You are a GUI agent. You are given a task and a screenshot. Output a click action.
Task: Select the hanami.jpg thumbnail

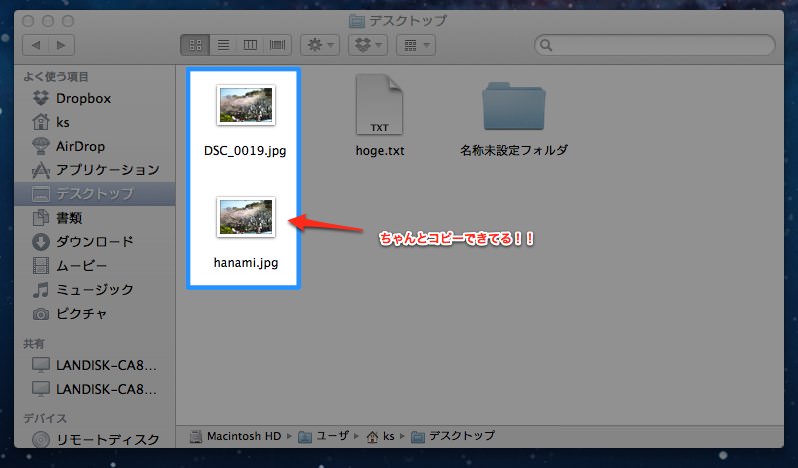(246, 217)
